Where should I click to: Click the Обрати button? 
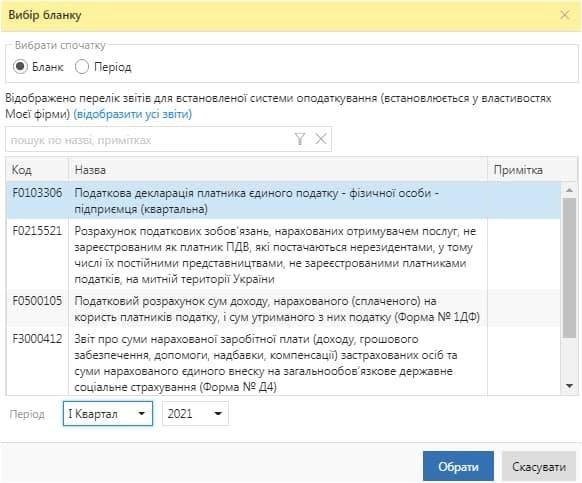[458, 466]
